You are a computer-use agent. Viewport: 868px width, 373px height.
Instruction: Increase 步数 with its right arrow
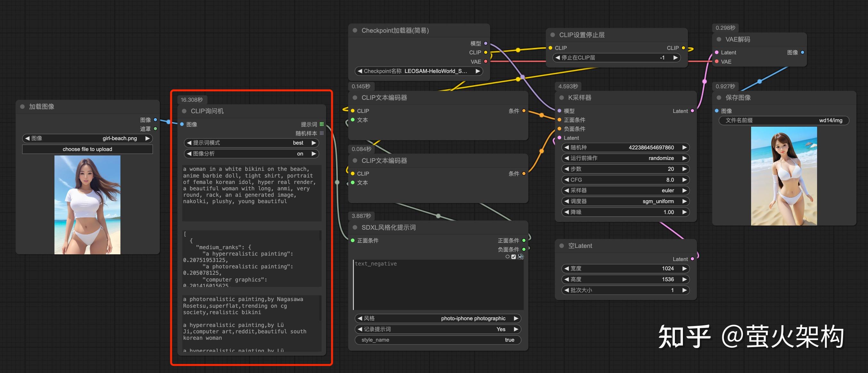click(x=684, y=169)
